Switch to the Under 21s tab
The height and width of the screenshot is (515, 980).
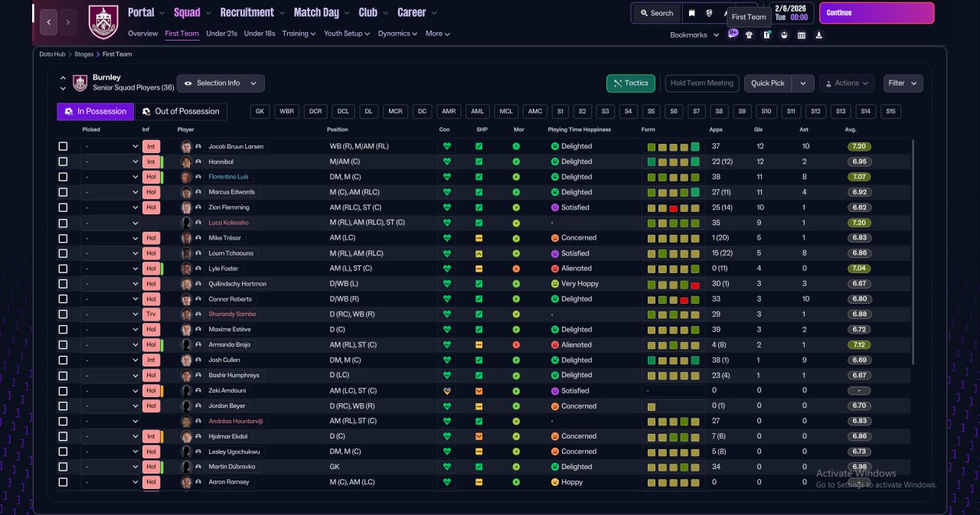click(x=221, y=34)
